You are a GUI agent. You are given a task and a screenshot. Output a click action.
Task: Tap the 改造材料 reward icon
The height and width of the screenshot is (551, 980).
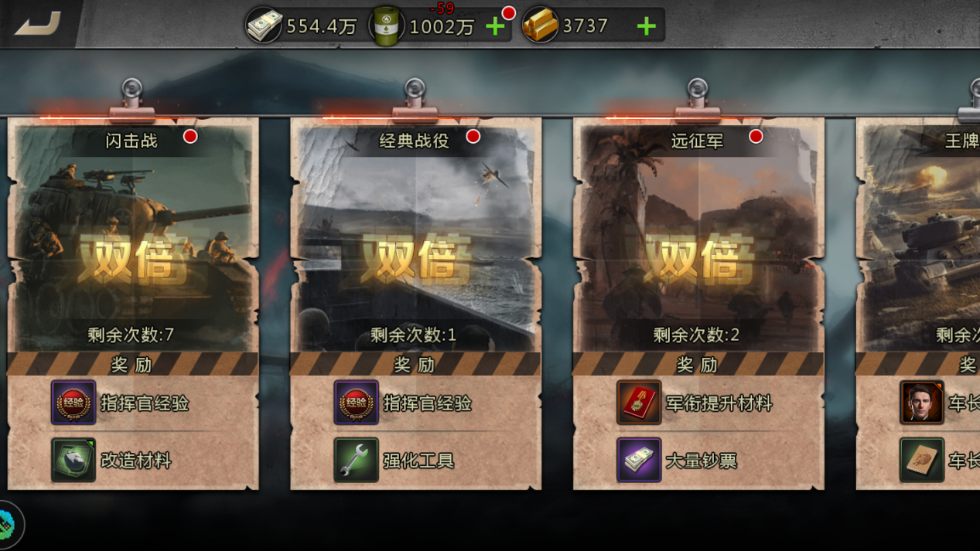coord(73,460)
